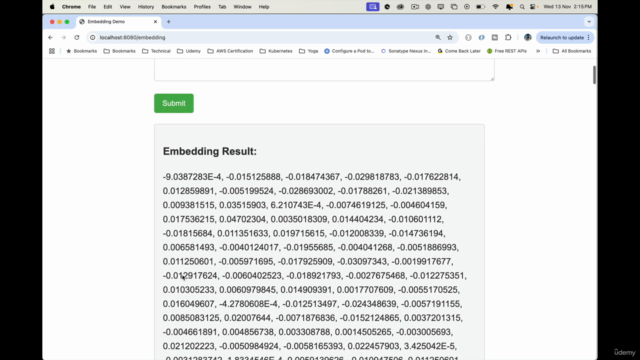Image resolution: width=640 pixels, height=360 pixels.
Task: Open Spotlight search in menu bar
Action: click(522, 7)
